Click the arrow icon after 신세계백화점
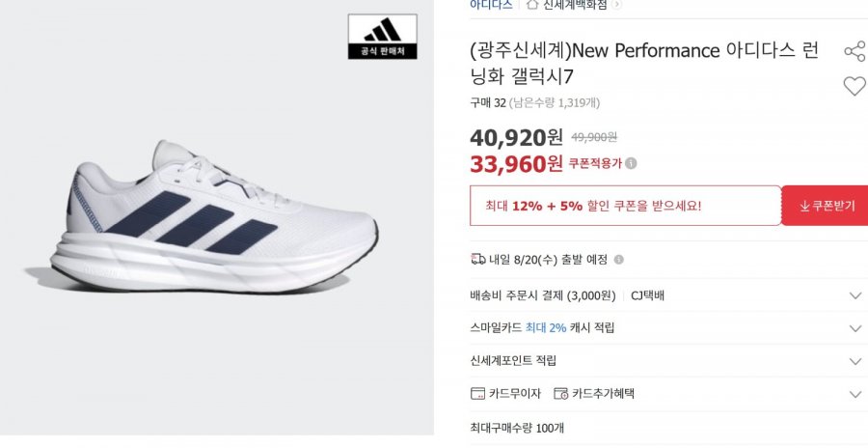 click(x=616, y=5)
